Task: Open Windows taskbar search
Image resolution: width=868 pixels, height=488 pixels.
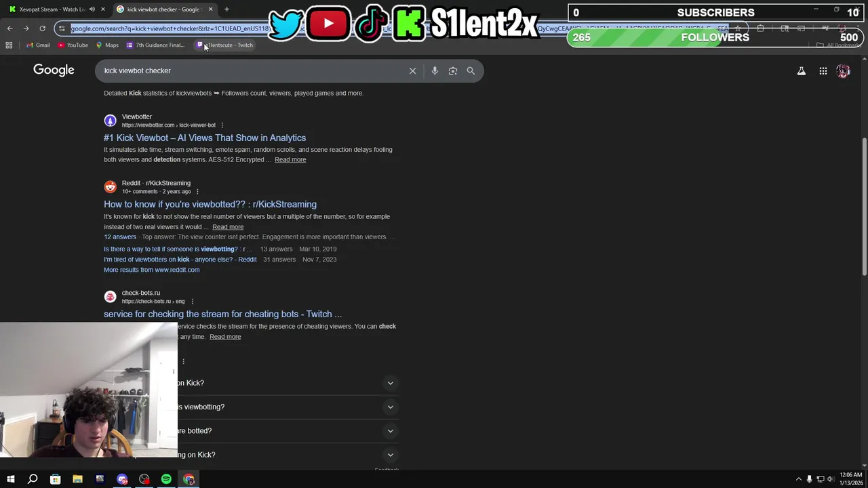Action: pos(33,479)
